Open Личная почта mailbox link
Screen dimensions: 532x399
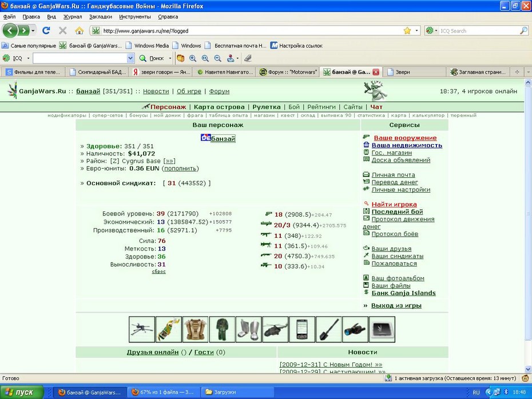click(393, 175)
